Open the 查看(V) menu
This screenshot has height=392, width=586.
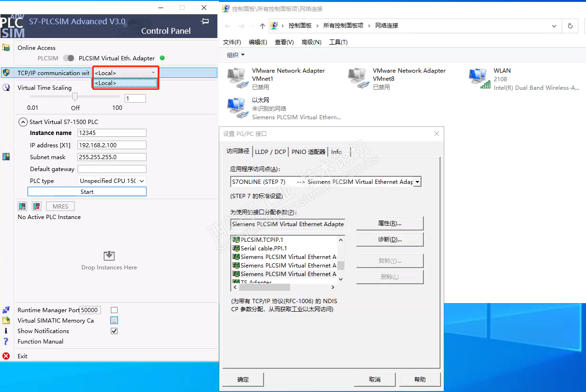(x=284, y=42)
